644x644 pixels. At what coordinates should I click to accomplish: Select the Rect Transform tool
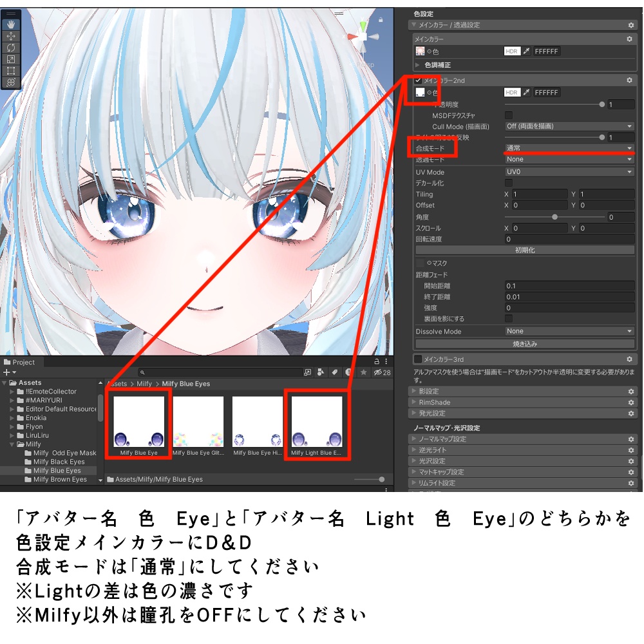click(x=12, y=71)
